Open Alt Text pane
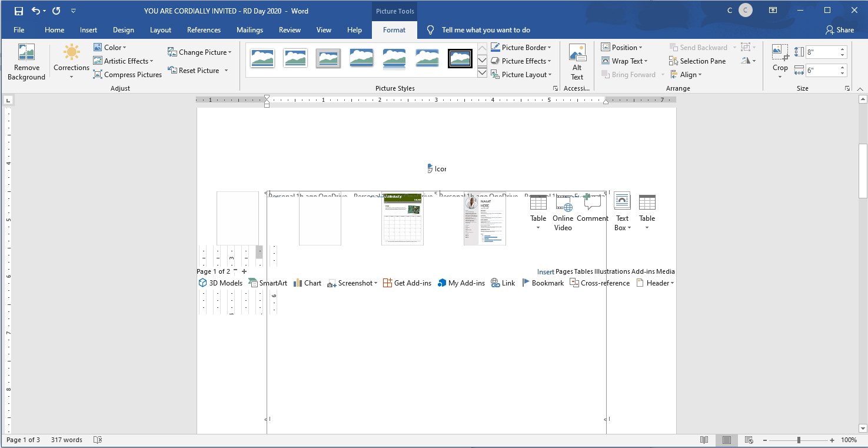The height and width of the screenshot is (448, 868). (577, 62)
